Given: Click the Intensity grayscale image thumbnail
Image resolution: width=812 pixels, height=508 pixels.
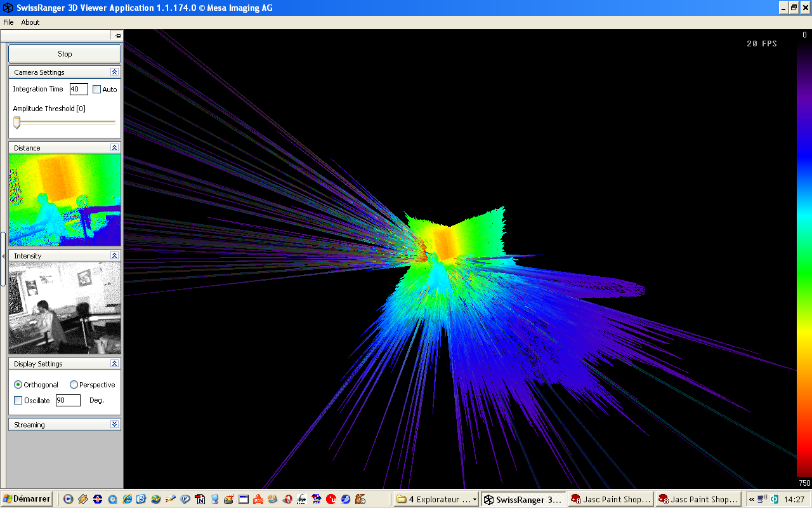Looking at the screenshot, I should (65, 308).
